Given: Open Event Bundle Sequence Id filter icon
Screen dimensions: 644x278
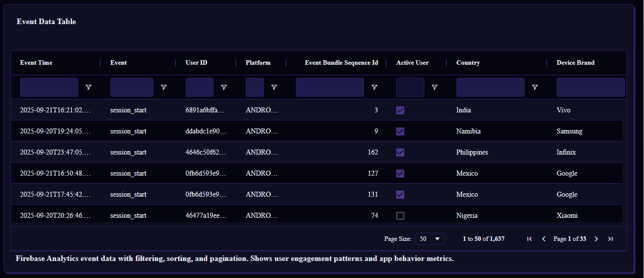Looking at the screenshot, I should [374, 87].
